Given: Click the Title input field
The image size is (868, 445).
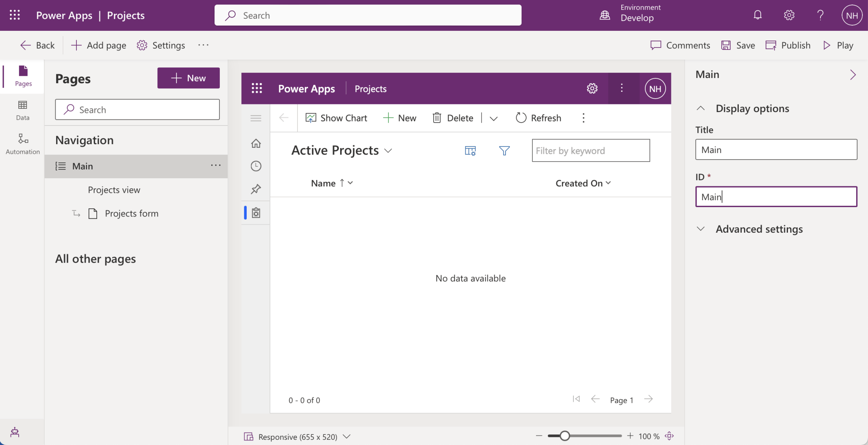Looking at the screenshot, I should (776, 150).
